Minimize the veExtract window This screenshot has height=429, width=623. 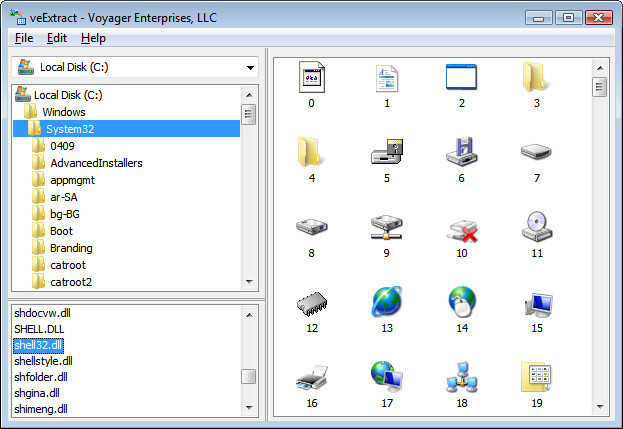[x=539, y=18]
